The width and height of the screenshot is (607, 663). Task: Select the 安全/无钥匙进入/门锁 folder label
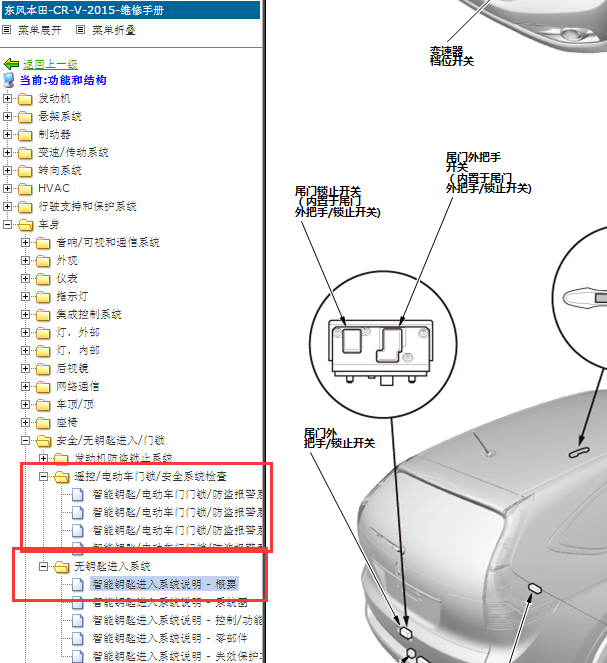[110, 440]
